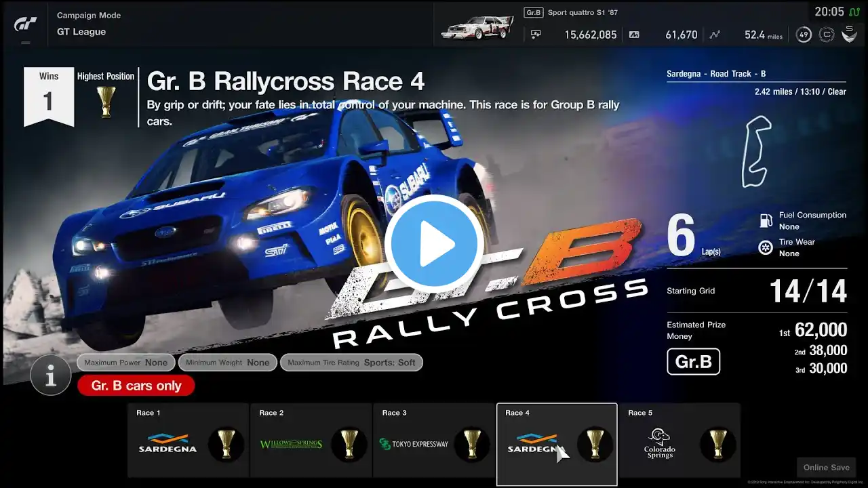Click the Gr.B badge next to car name
Screen dimensions: 868x488
click(534, 12)
